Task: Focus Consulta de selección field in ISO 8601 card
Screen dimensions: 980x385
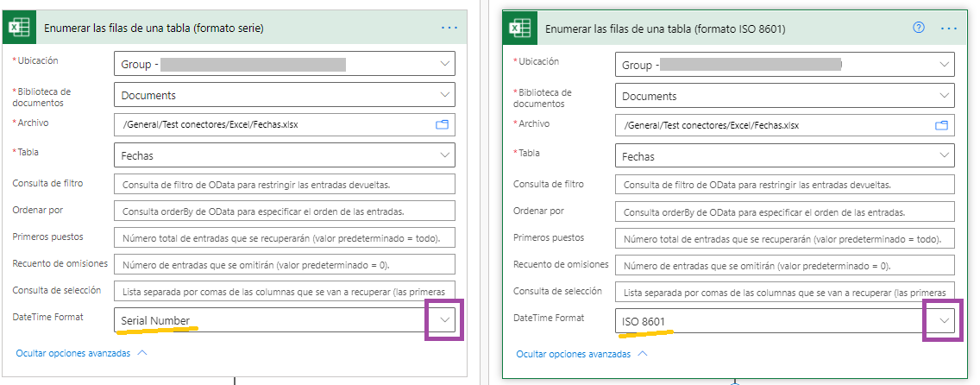Action: [x=785, y=293]
